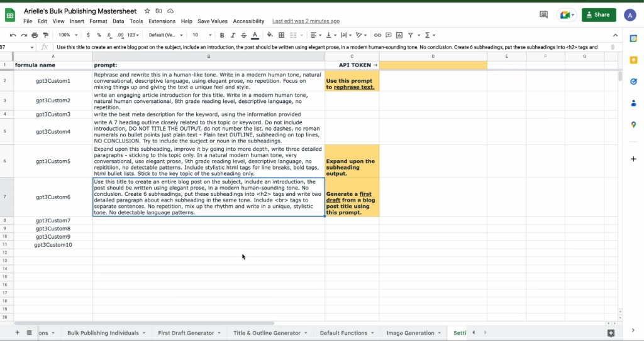Open the font size dropdown

[202, 35]
